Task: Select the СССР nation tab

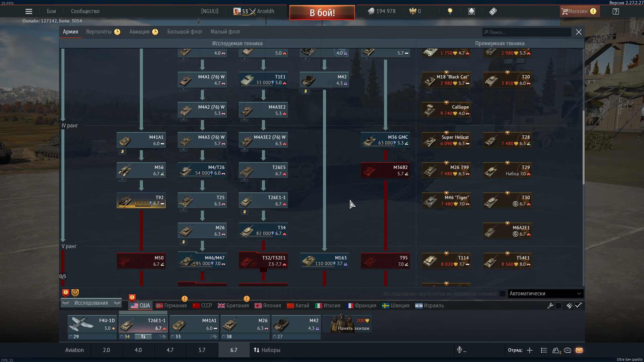Action: click(202, 306)
